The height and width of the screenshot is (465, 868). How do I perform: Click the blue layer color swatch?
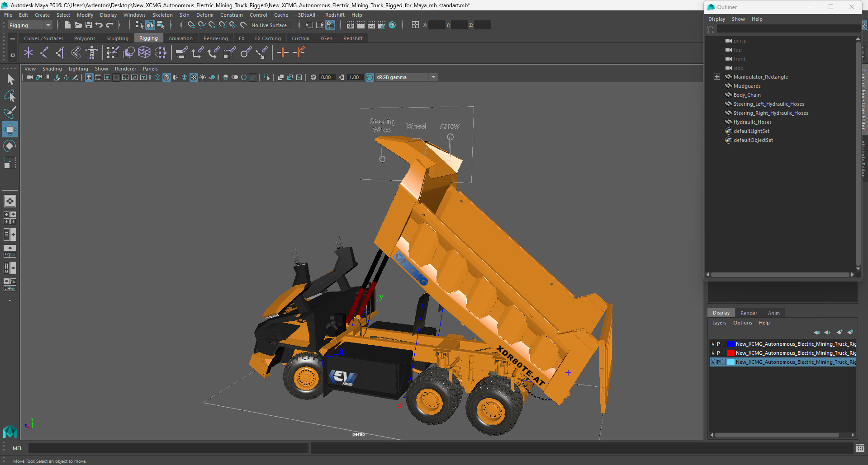pos(730,344)
